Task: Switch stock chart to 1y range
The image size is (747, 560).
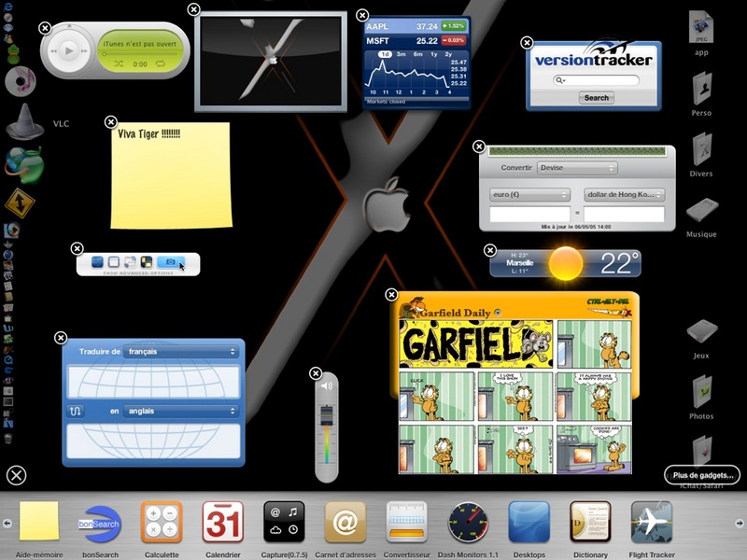Action: click(433, 54)
